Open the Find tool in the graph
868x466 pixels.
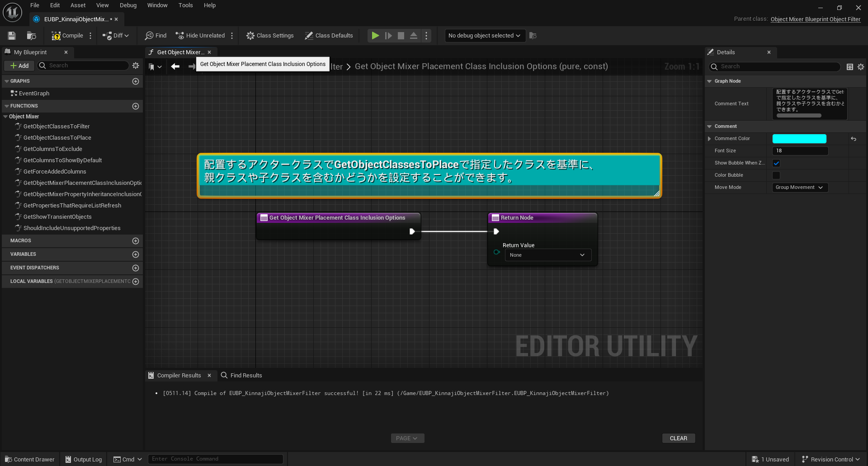pyautogui.click(x=156, y=35)
